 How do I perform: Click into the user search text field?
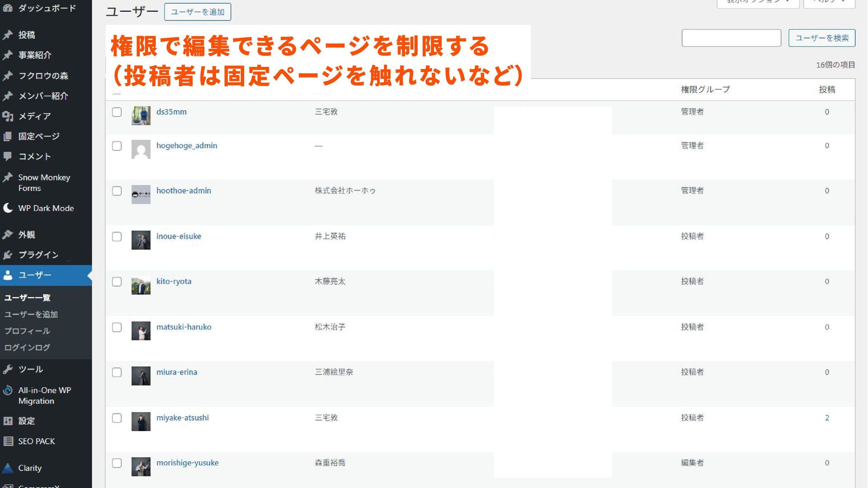coord(731,38)
